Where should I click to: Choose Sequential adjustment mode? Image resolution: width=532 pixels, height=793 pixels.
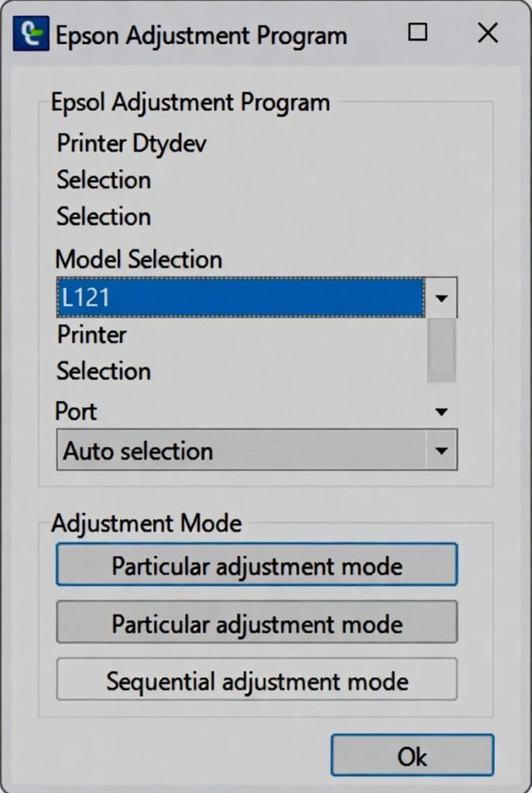[257, 679]
